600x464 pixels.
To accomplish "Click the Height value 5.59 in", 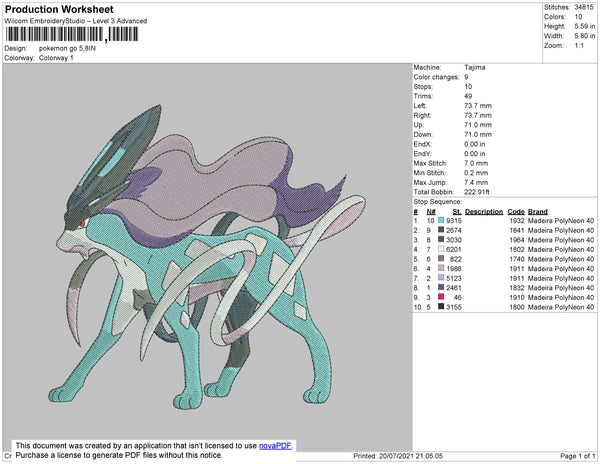I will pyautogui.click(x=585, y=26).
